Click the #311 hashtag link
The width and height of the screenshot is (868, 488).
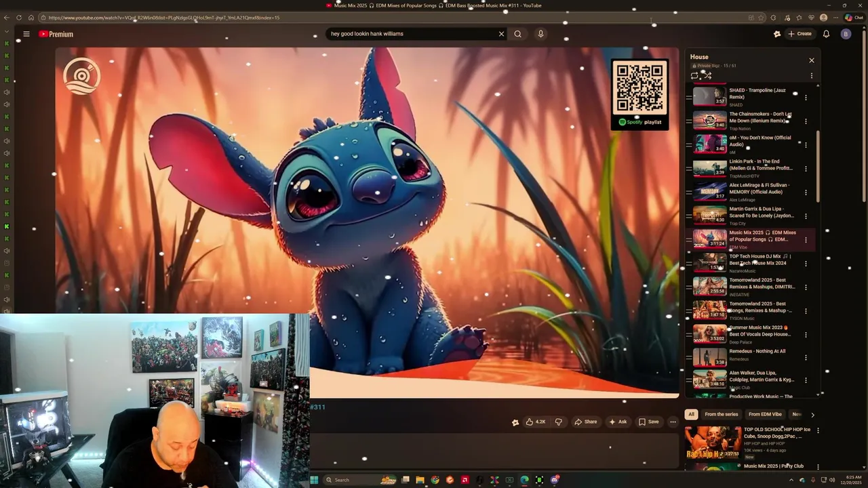317,407
